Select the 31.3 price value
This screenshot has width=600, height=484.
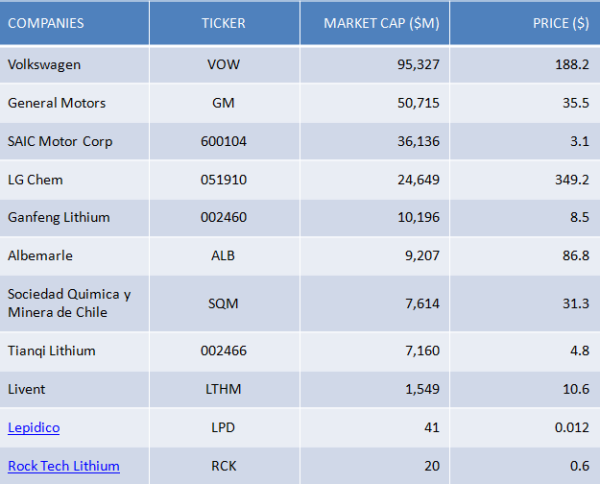click(576, 303)
